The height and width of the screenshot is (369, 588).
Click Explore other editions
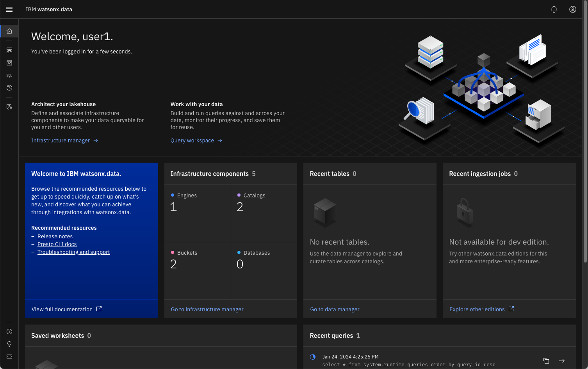(481, 309)
